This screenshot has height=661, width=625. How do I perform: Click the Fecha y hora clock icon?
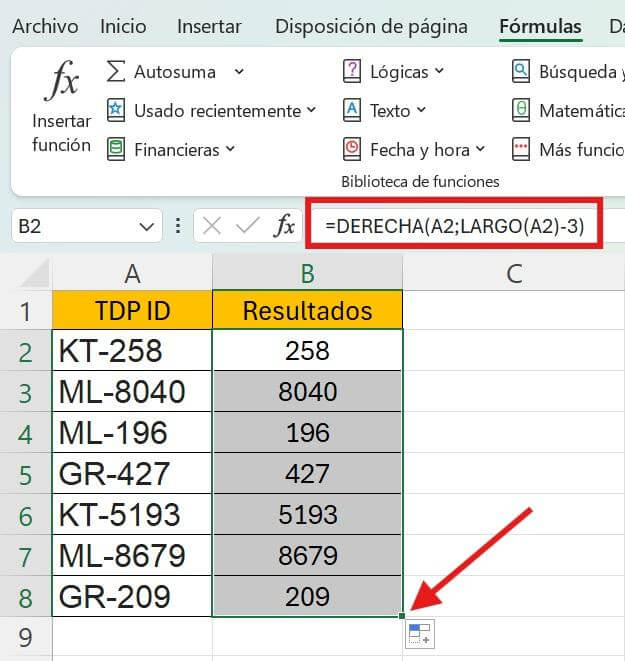pos(352,149)
